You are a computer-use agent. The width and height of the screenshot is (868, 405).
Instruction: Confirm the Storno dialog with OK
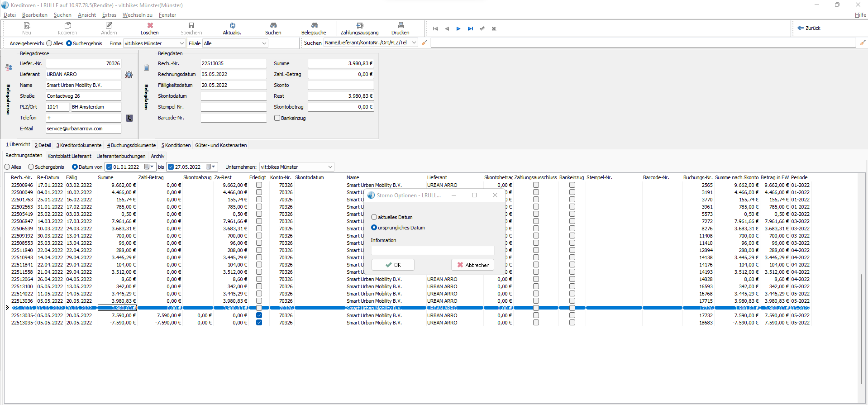click(x=393, y=265)
